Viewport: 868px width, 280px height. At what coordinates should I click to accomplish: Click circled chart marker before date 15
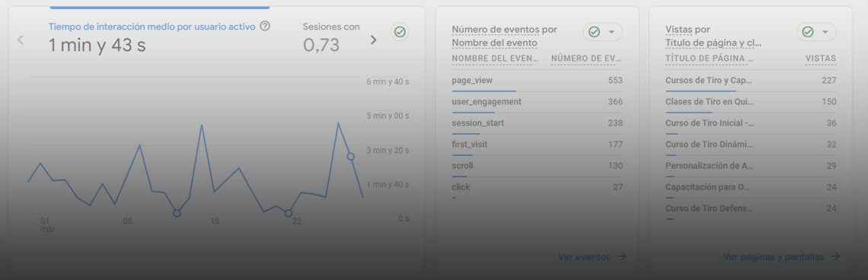pos(177,213)
